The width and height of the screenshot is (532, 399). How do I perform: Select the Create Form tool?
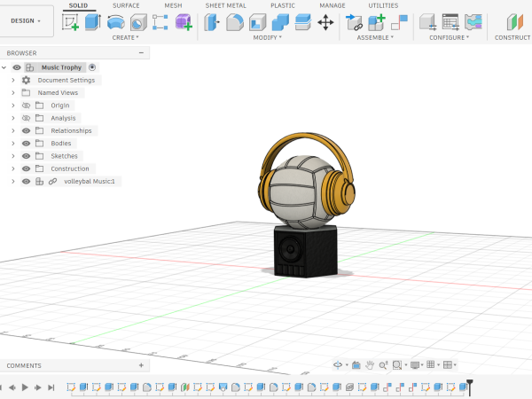point(184,22)
